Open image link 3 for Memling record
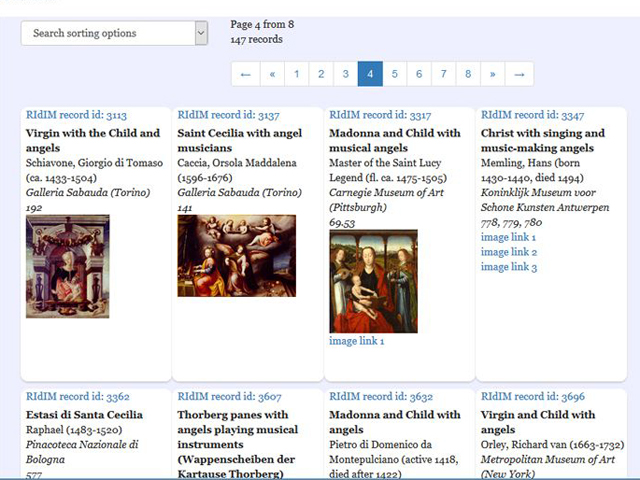This screenshot has height=480, width=640. point(508,267)
